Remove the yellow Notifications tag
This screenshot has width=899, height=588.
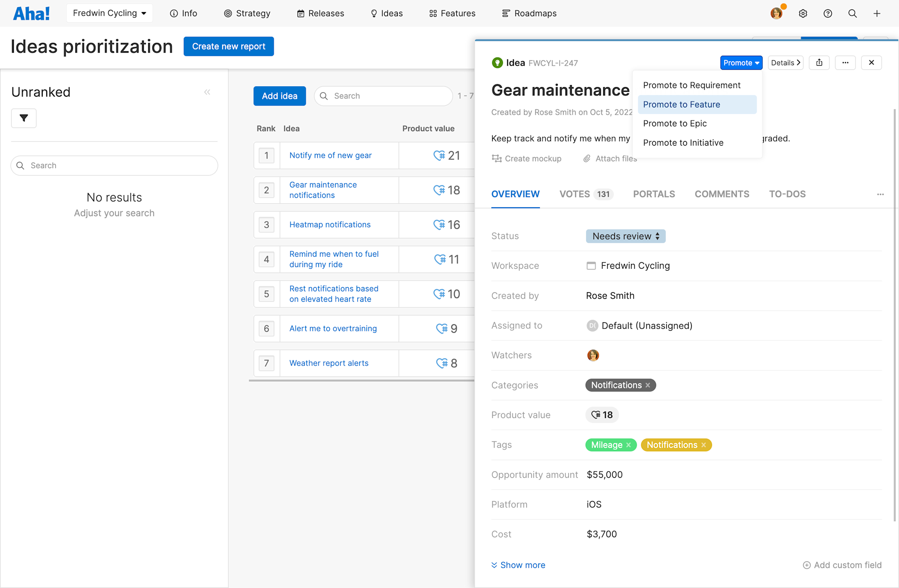click(704, 445)
